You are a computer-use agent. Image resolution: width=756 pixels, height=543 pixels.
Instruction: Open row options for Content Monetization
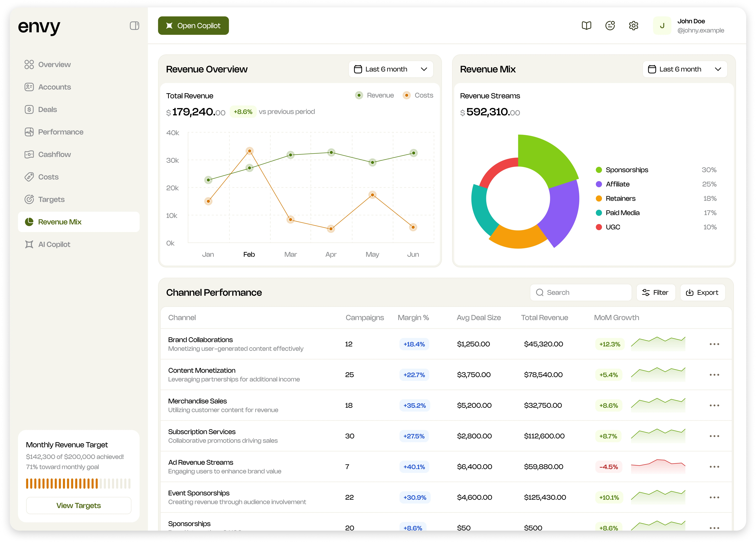714,375
